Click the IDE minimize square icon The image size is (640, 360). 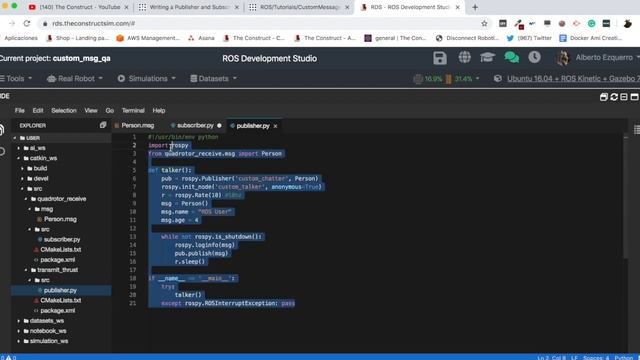click(x=624, y=97)
